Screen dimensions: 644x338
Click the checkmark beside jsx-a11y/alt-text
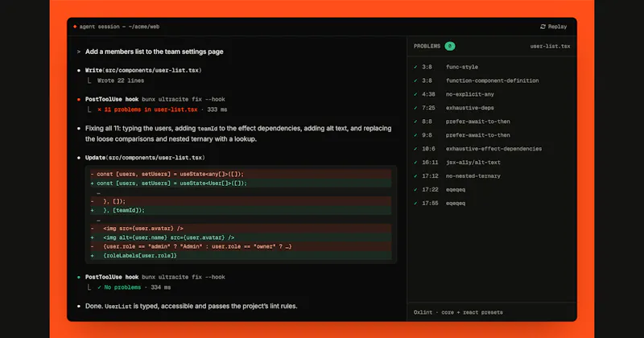[415, 163]
